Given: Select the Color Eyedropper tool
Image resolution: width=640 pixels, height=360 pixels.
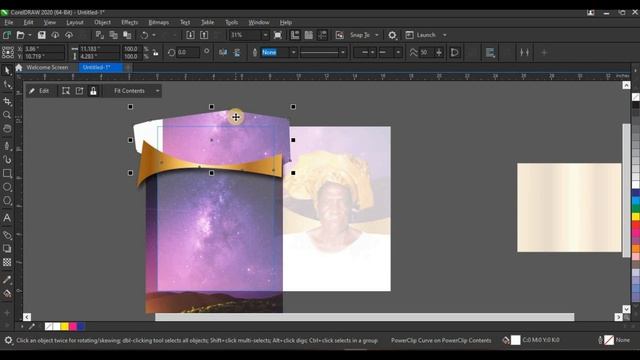Looking at the screenshot, I should click(7, 280).
